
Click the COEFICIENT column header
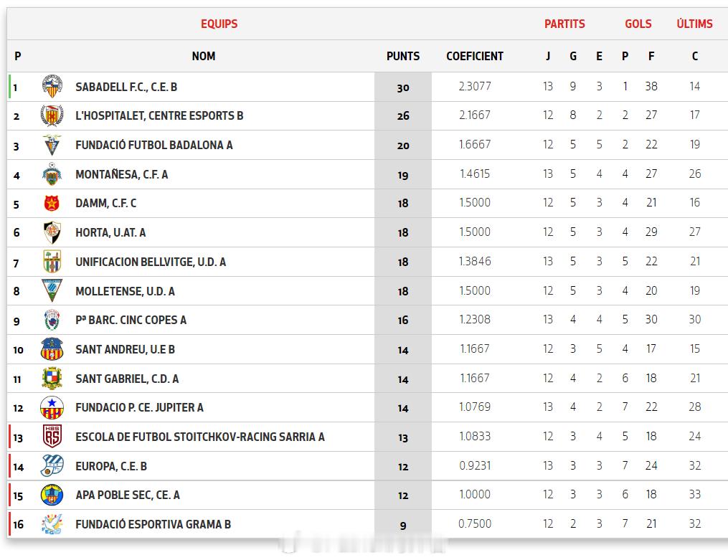point(475,56)
